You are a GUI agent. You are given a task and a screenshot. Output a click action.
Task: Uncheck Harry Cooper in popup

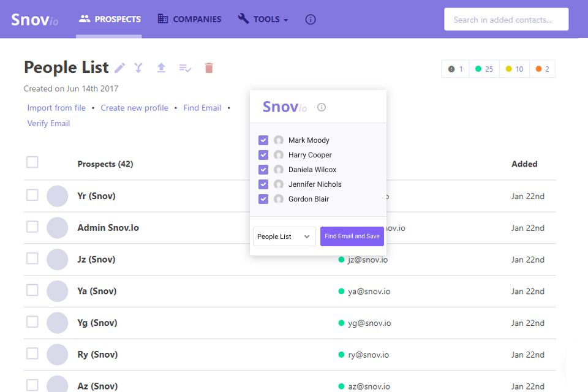[x=263, y=155]
